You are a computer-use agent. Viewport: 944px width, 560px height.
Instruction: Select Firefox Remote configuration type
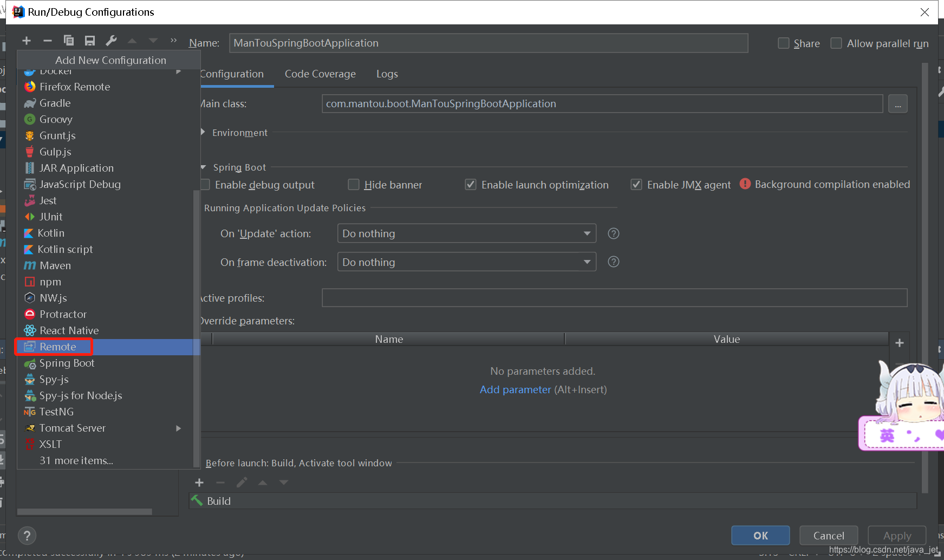(108, 87)
